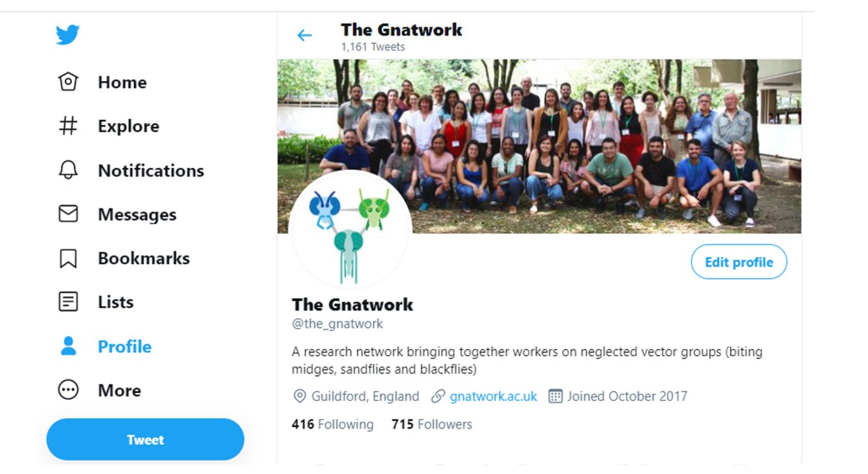This screenshot has width=868, height=474.
Task: Click the Profile person icon
Action: coord(68,346)
